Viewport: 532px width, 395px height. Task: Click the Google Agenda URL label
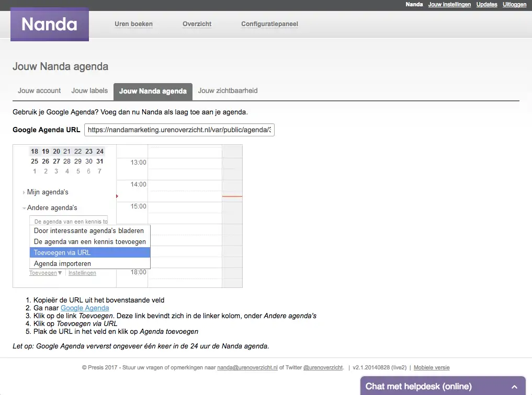click(x=47, y=130)
